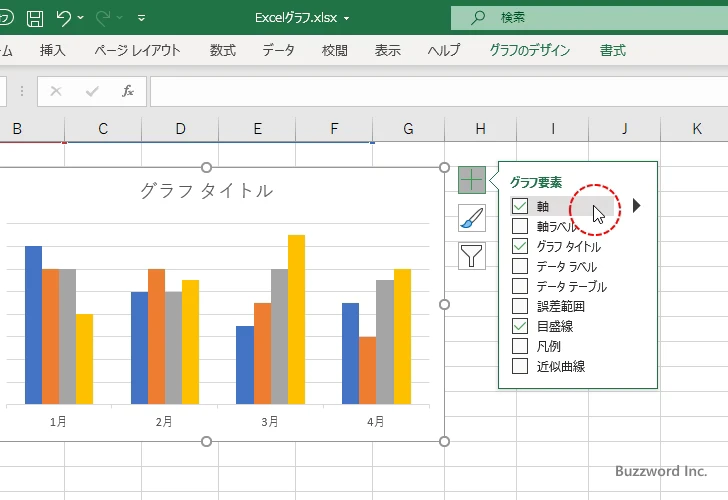The height and width of the screenshot is (500, 728).
Task: Switch to the 数式 tab
Action: 223,50
